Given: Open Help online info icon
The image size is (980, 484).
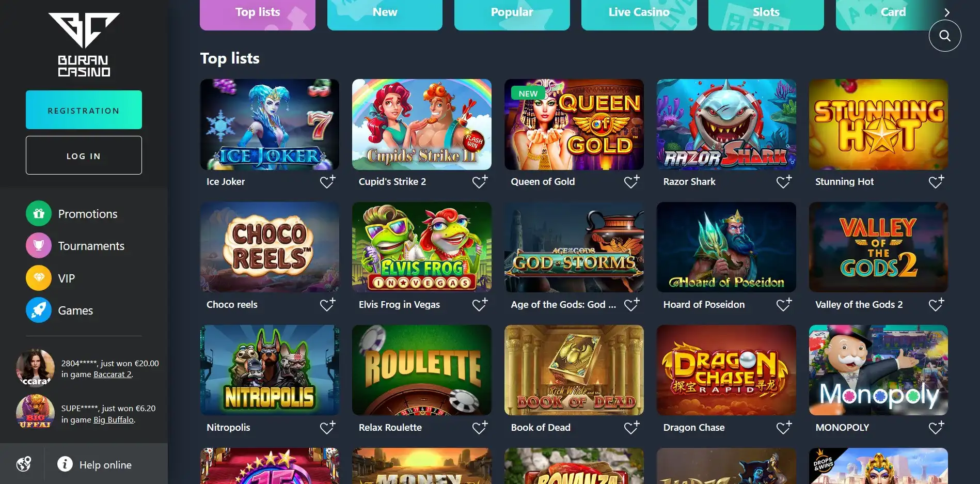Looking at the screenshot, I should [65, 464].
